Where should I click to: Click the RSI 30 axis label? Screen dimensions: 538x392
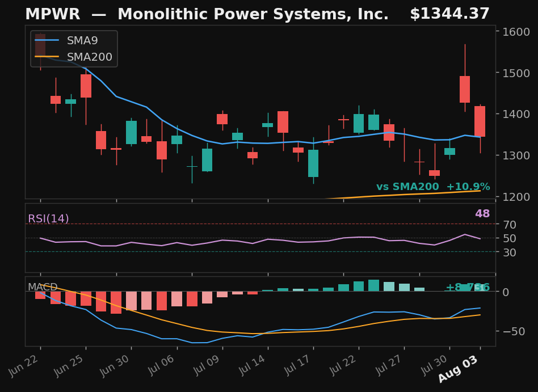pyautogui.click(x=510, y=252)
